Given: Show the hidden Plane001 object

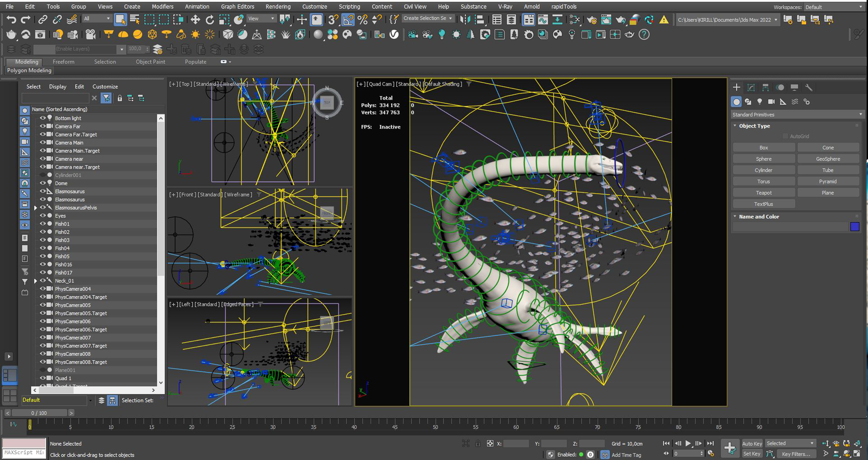Looking at the screenshot, I should pyautogui.click(x=43, y=370).
